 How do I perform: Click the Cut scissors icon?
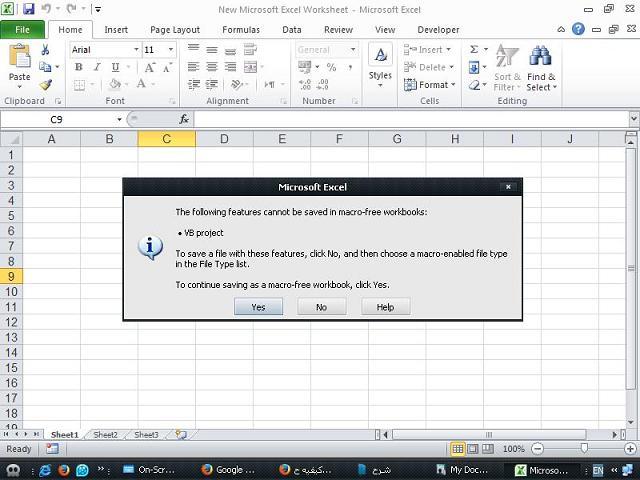(45, 50)
